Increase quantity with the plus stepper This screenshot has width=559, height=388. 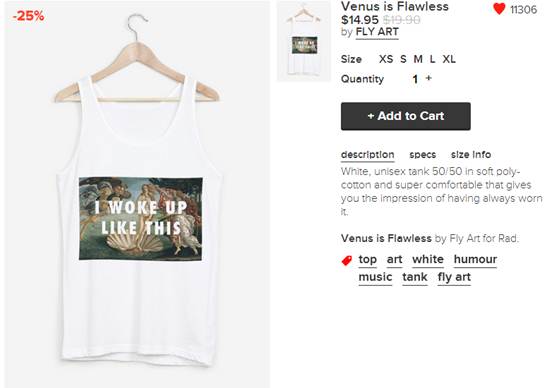pyautogui.click(x=429, y=78)
